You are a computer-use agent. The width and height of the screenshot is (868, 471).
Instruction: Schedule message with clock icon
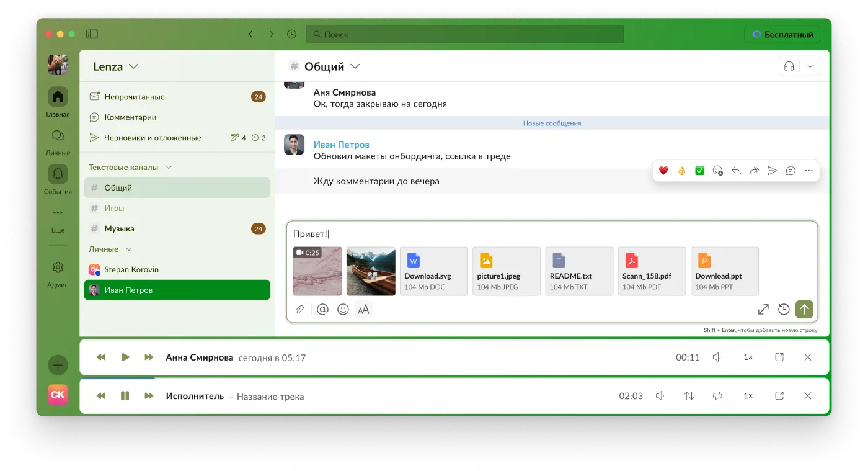[784, 309]
